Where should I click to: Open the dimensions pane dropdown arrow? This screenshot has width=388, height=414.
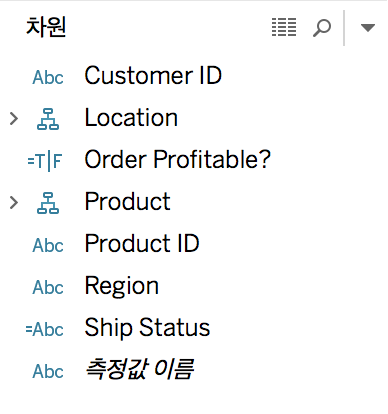[368, 28]
